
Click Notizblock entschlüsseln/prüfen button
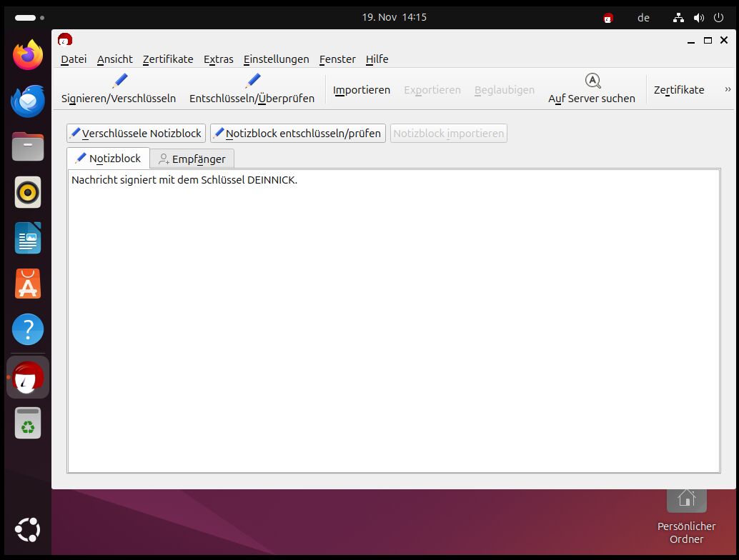click(x=297, y=134)
